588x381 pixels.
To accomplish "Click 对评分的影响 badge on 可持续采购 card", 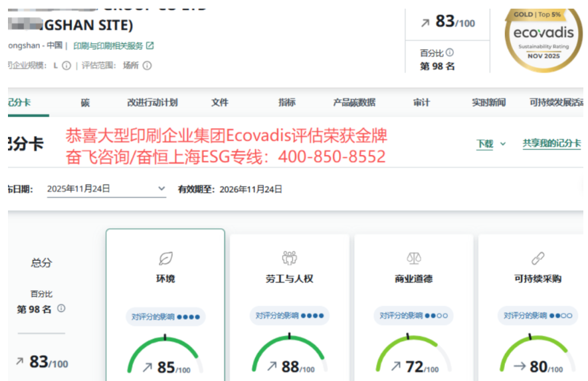I will [538, 316].
